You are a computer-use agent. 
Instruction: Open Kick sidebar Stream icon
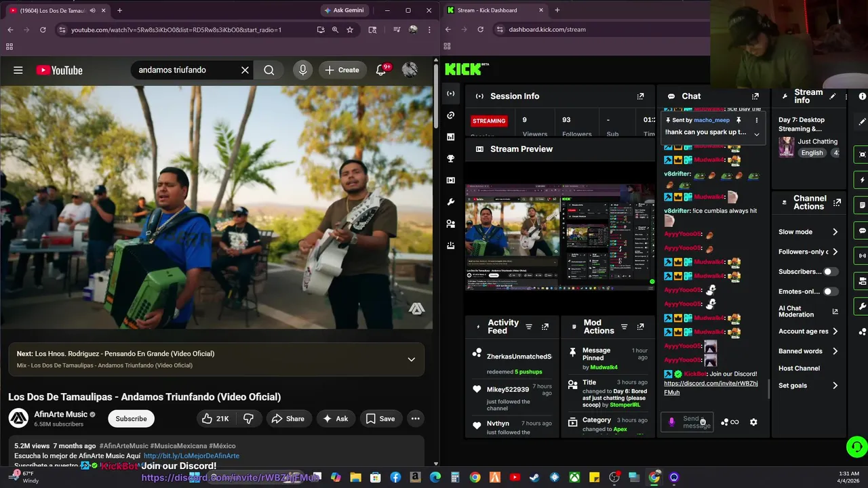click(x=450, y=94)
